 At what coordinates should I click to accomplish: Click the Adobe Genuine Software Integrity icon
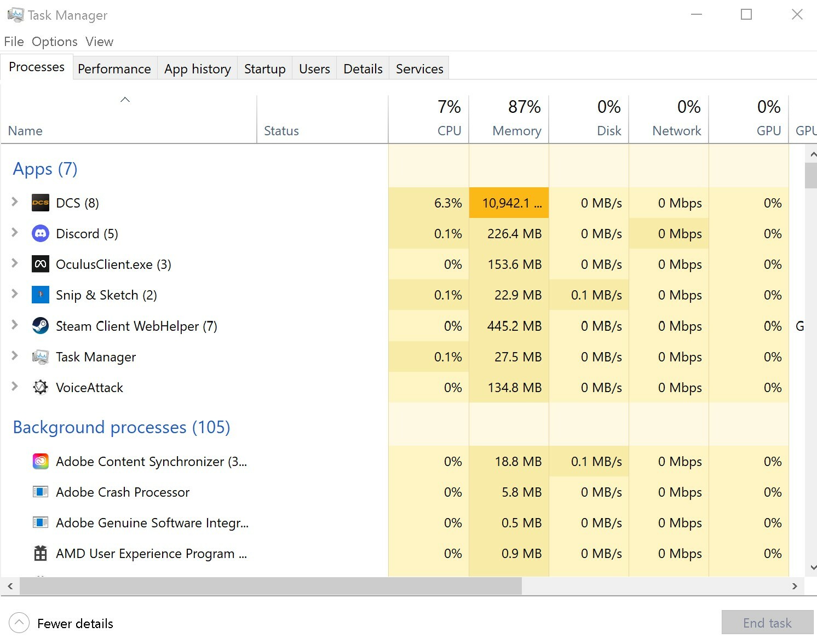[x=41, y=522]
